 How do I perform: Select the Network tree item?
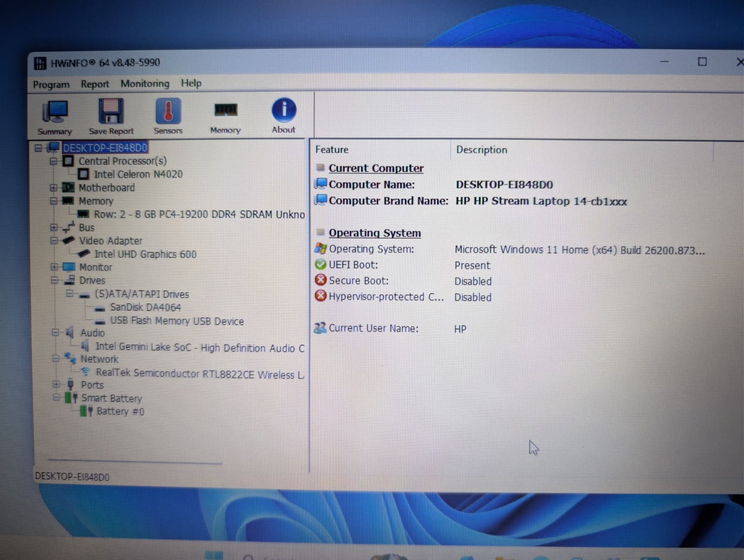point(100,359)
